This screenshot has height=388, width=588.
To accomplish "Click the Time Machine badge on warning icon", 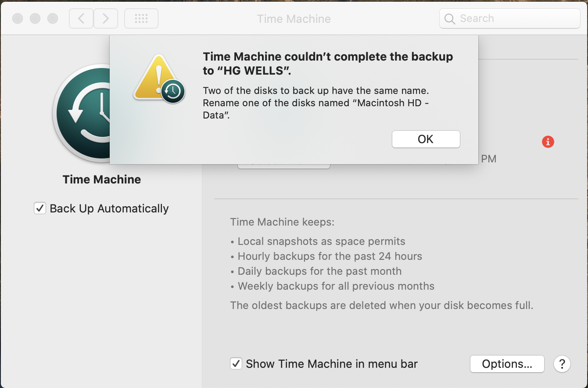I will 172,91.
